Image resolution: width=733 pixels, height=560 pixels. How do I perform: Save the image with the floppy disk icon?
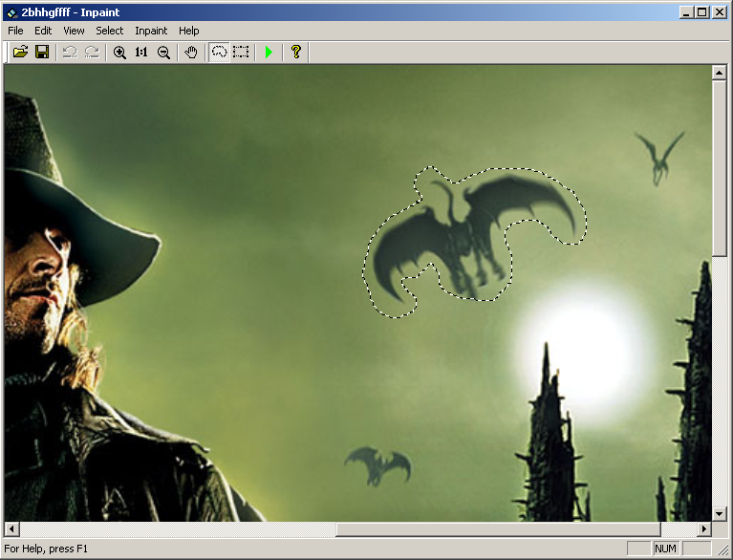click(42, 52)
